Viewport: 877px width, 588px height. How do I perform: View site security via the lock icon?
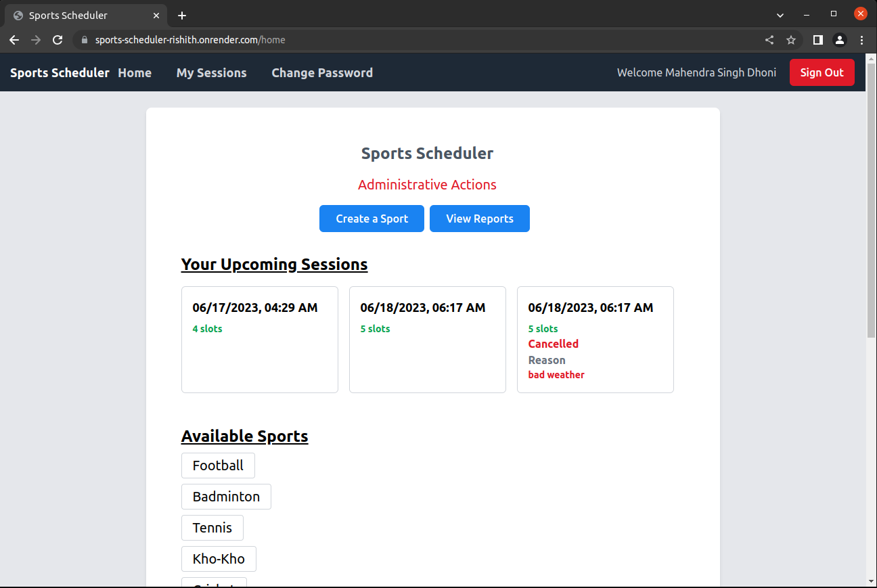(84, 40)
